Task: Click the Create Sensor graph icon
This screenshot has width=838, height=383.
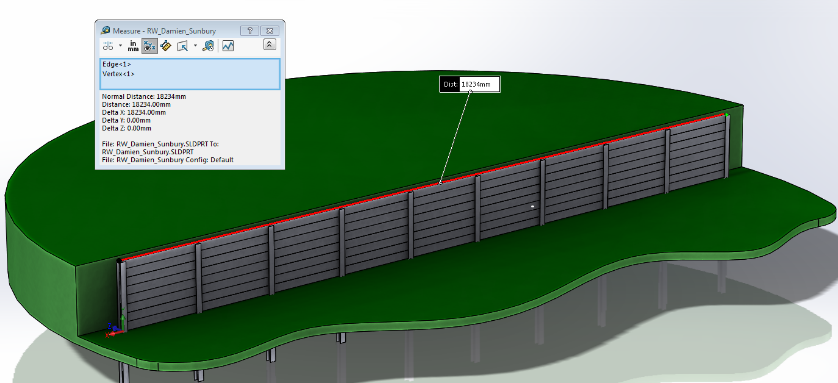Action: click(228, 46)
